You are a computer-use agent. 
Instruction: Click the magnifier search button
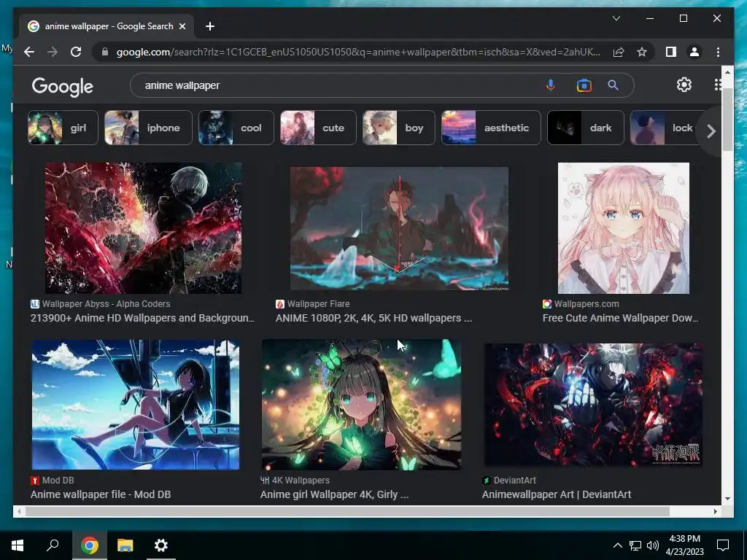(x=613, y=85)
